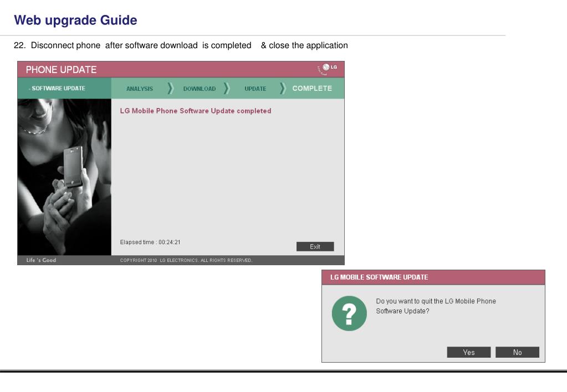Click the couple with phone photo

click(64, 177)
